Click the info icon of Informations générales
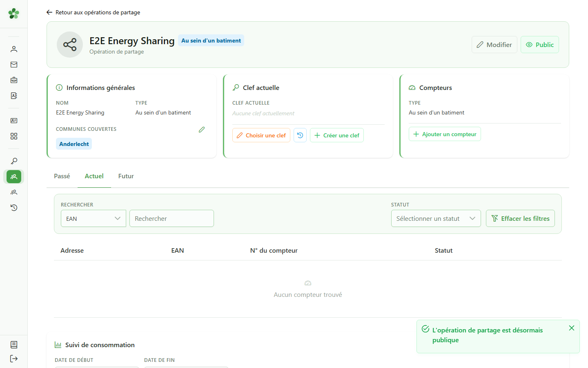The image size is (588, 368). pos(59,88)
